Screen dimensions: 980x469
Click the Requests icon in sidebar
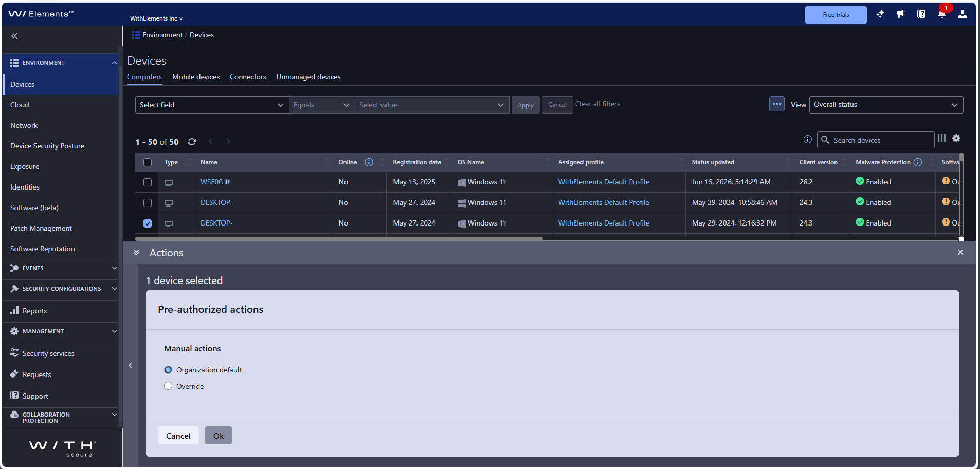(x=14, y=374)
